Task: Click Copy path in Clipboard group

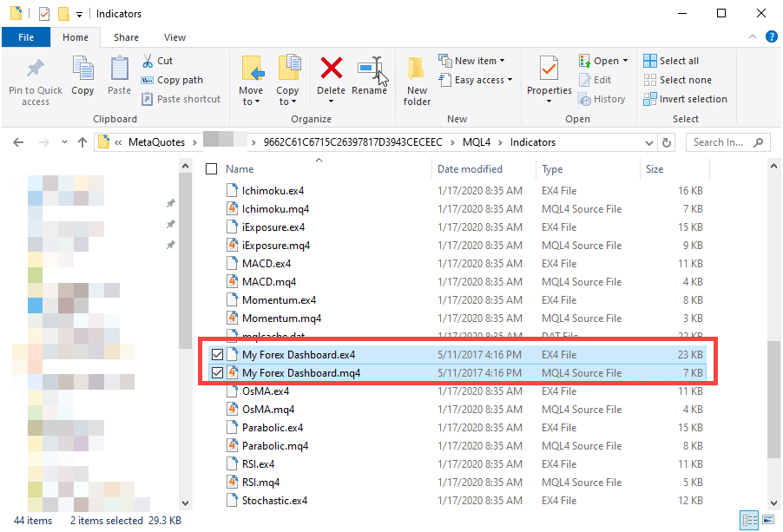Action: [x=172, y=80]
